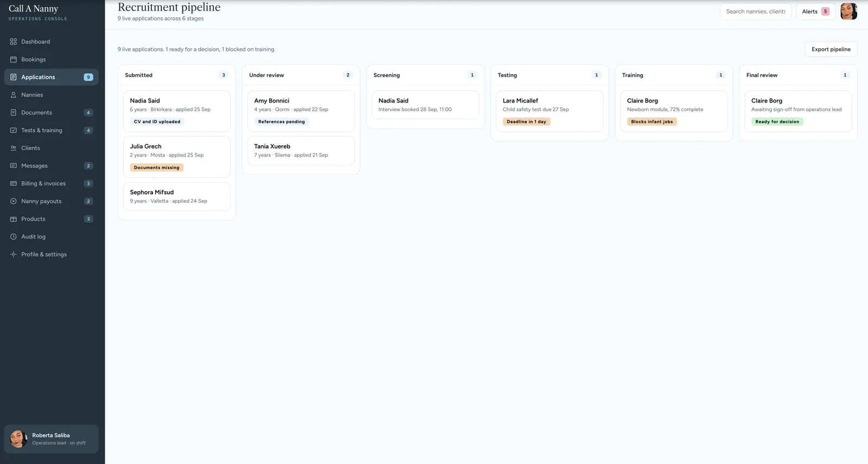This screenshot has width=868, height=464.
Task: Open the Lara Micallef application card
Action: coord(550,111)
